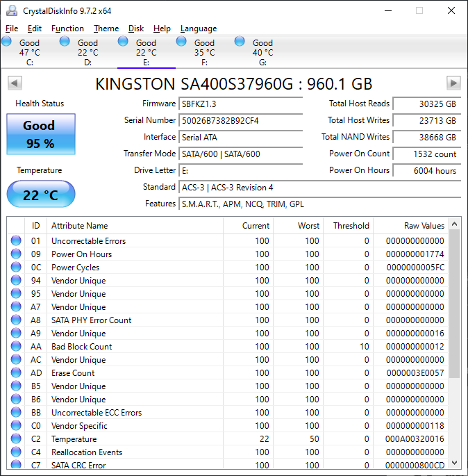Select drive D: status orb
The width and height of the screenshot is (468, 476).
click(x=65, y=41)
